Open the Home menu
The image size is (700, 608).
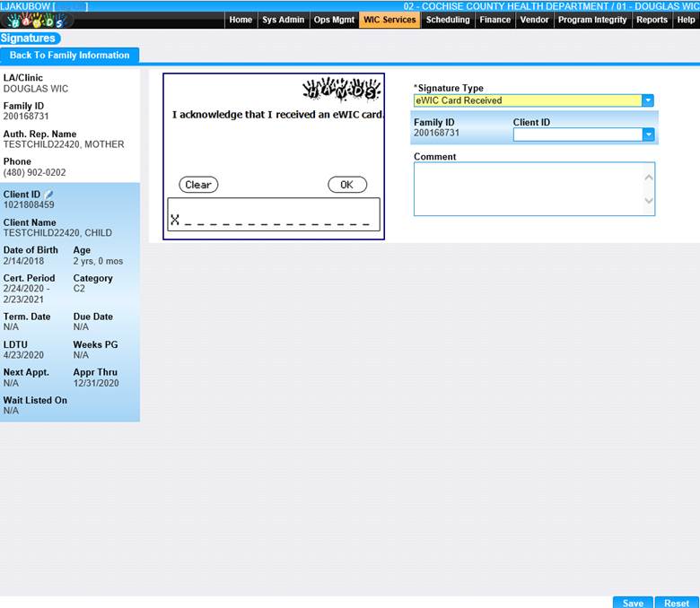point(241,20)
